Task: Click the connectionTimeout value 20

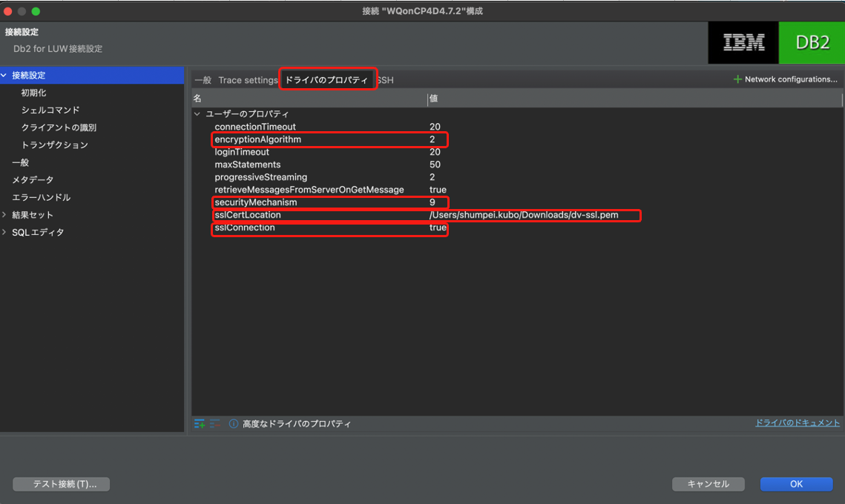Action: tap(435, 127)
